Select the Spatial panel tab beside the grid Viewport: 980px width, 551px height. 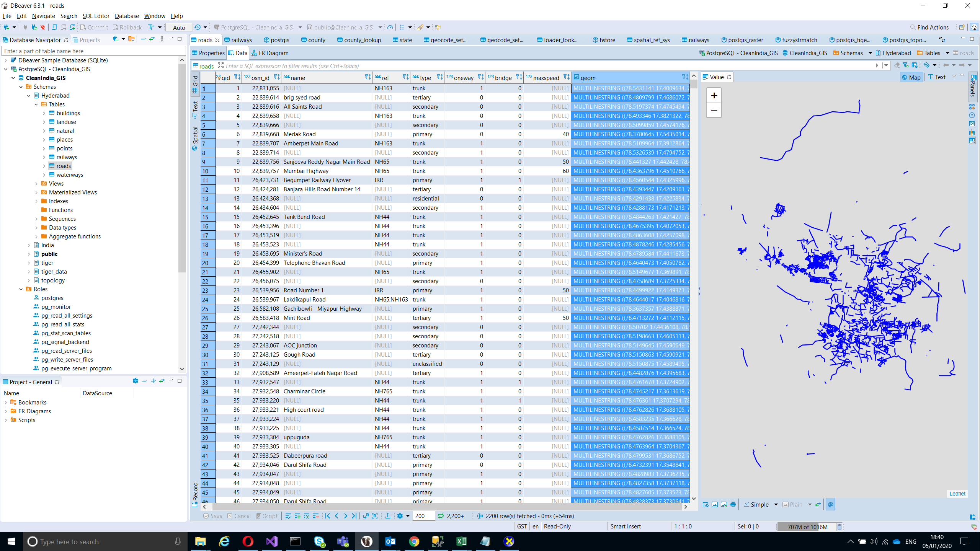pos(195,134)
